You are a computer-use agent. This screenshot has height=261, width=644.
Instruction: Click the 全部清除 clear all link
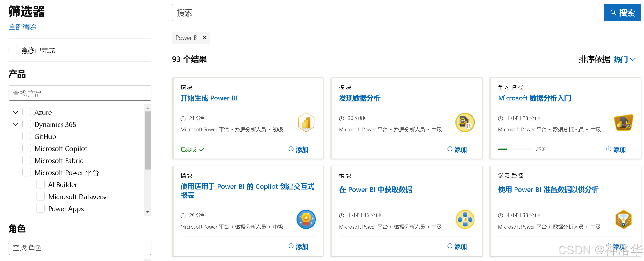[x=22, y=27]
